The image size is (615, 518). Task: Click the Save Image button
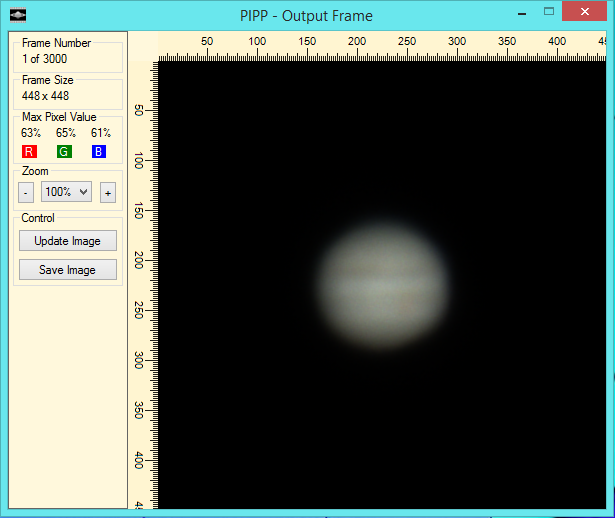(68, 269)
